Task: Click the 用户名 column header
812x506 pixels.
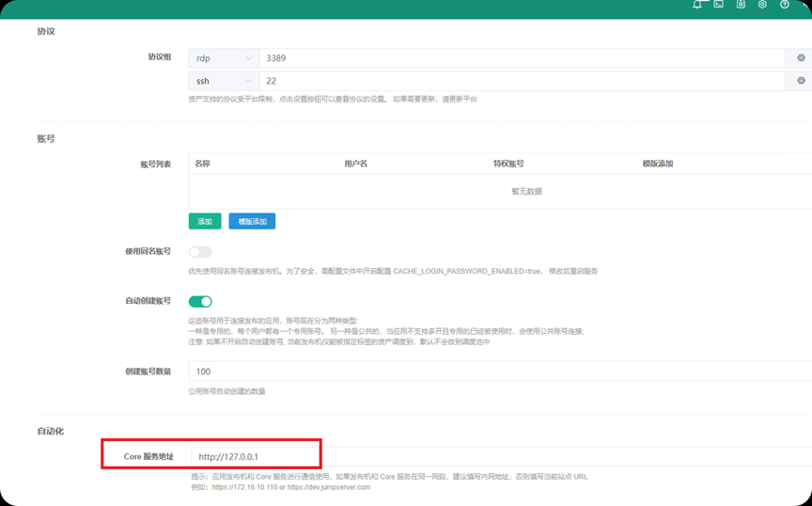Action: pyautogui.click(x=356, y=164)
